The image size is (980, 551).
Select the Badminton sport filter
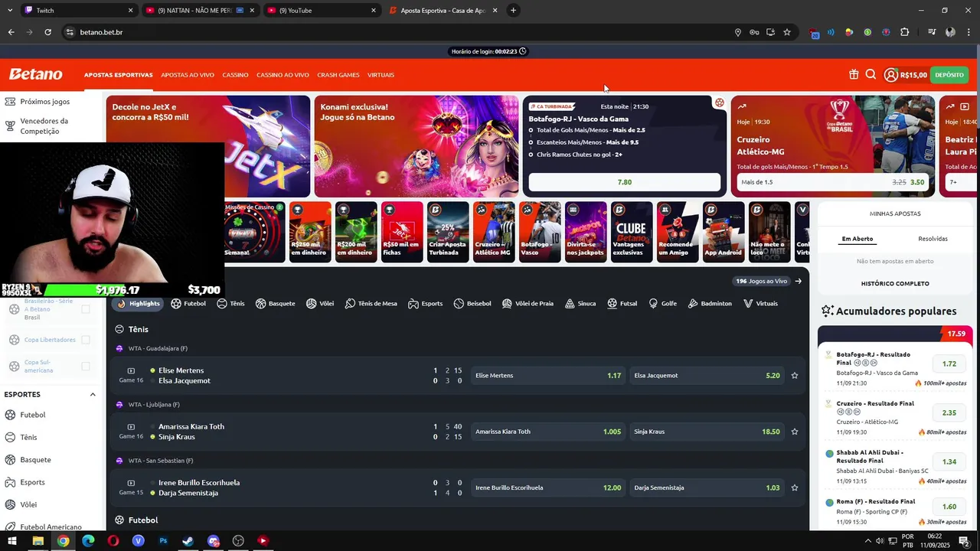coord(710,304)
